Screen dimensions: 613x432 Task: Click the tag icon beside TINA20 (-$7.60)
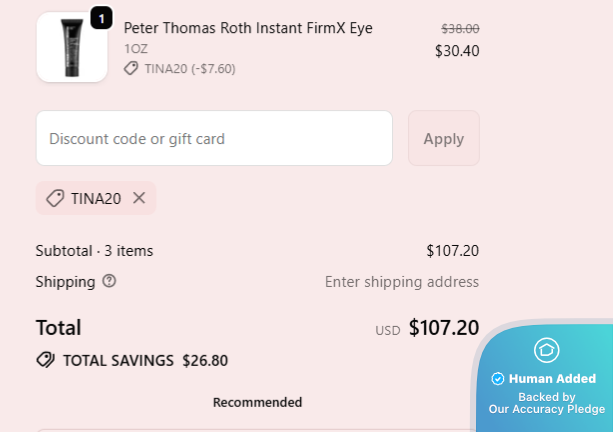tap(131, 69)
